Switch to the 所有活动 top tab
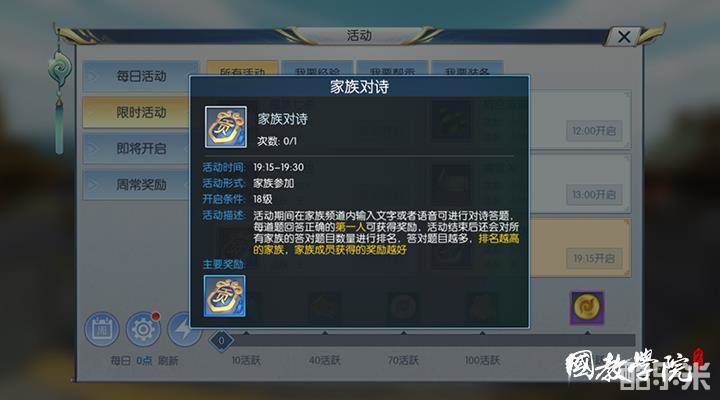Screen dimensions: 720x400 tap(242, 68)
